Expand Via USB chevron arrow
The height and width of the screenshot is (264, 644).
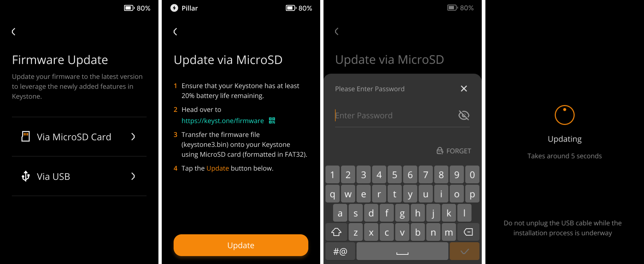tap(133, 176)
